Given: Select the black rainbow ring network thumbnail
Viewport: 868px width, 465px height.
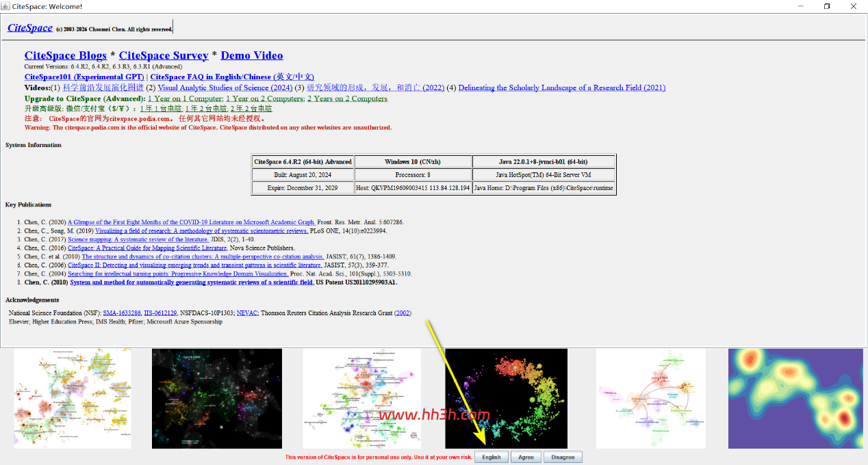Looking at the screenshot, I should pyautogui.click(x=507, y=399).
